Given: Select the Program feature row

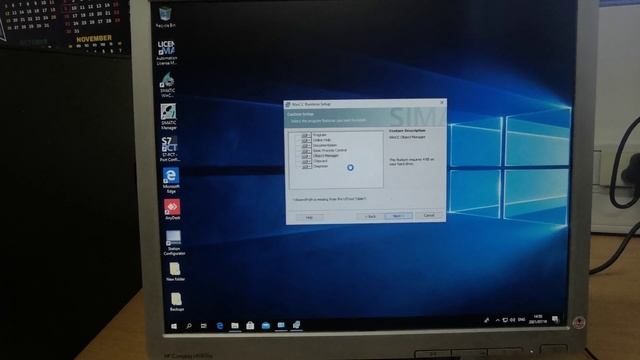Looking at the screenshot, I should coord(320,135).
